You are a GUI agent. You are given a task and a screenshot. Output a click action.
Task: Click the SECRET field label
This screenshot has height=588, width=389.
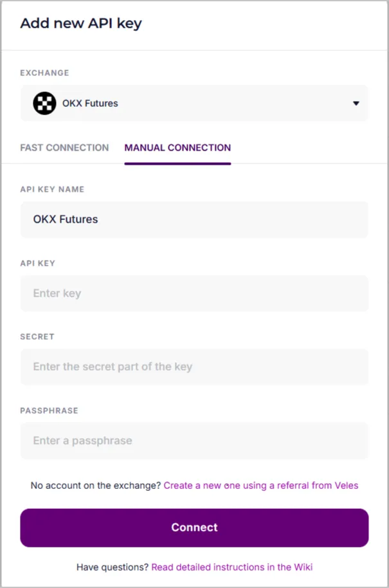point(37,336)
